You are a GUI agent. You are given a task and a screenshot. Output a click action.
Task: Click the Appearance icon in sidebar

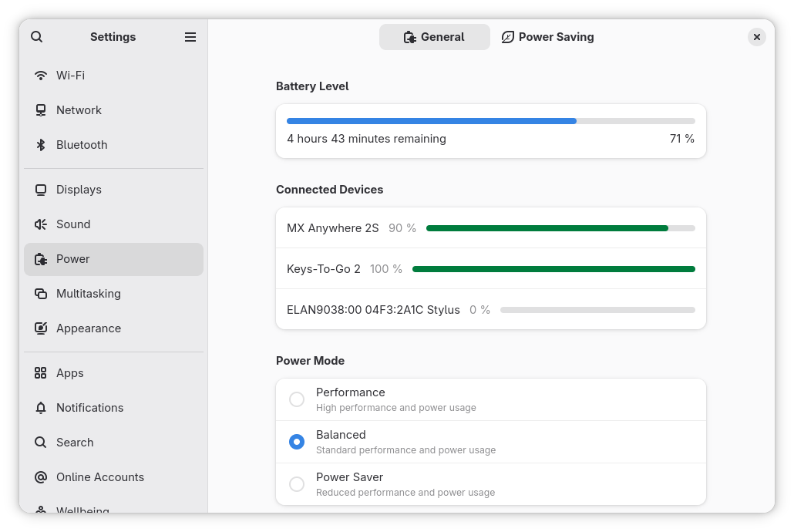41,328
